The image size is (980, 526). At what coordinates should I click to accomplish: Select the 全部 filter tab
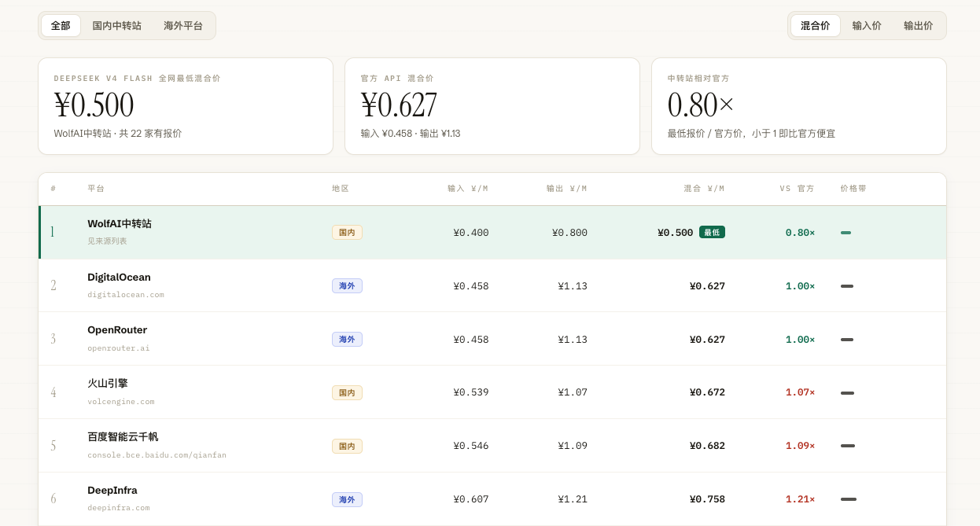[61, 25]
